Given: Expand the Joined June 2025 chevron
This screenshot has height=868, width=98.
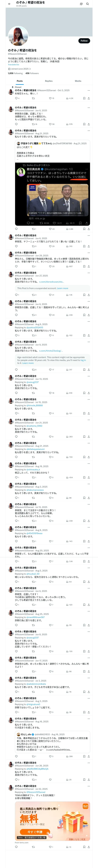Looking at the screenshot, I should [x=30, y=69].
